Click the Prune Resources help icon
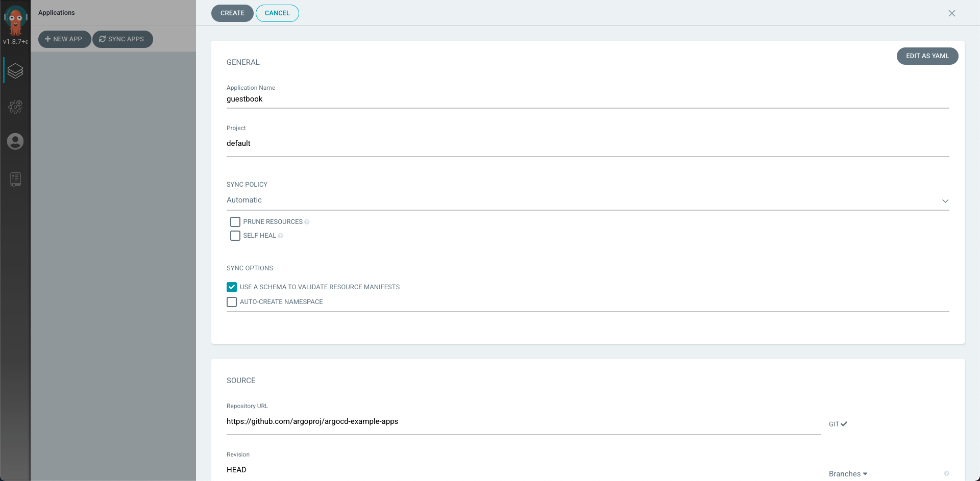This screenshot has width=980, height=481. pyautogui.click(x=307, y=222)
